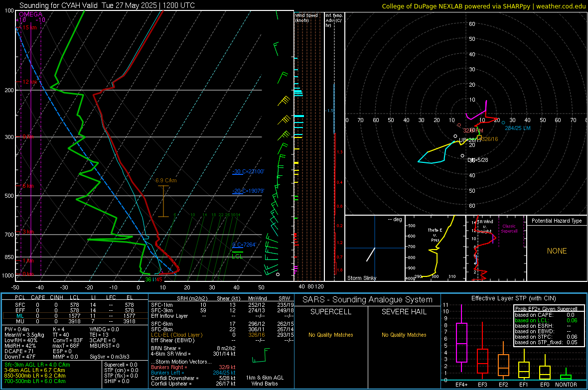The width and height of the screenshot is (588, 390).
Task: Click the Supercell = 0.0 parameter
Action: pos(121,365)
